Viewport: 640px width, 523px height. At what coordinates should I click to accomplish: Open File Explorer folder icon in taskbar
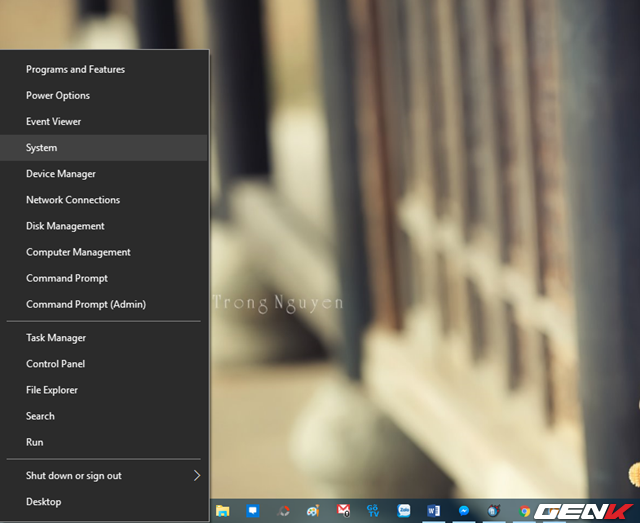click(x=223, y=510)
